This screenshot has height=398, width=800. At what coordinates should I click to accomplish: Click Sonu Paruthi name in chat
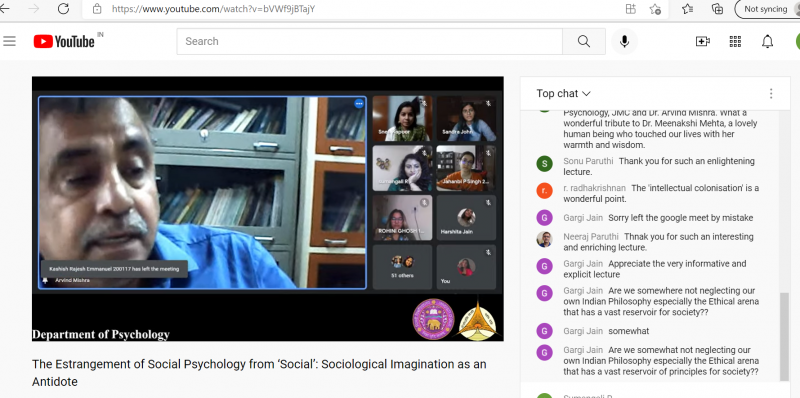coord(588,161)
